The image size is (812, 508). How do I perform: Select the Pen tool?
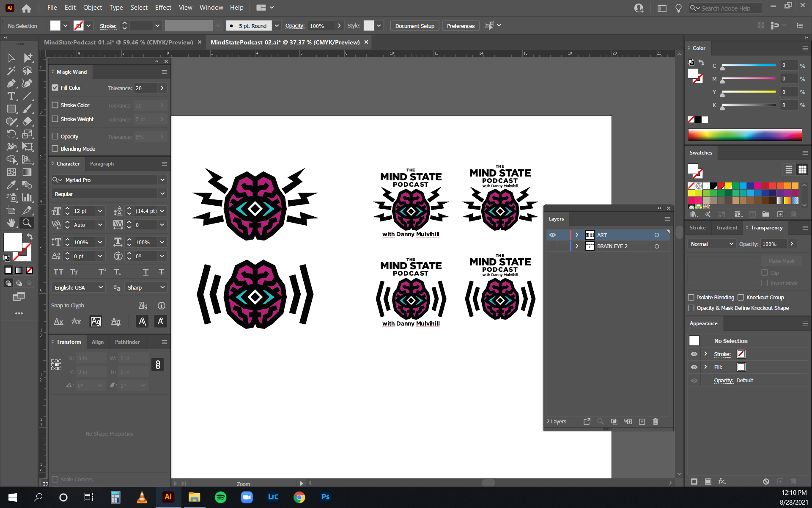[11, 83]
